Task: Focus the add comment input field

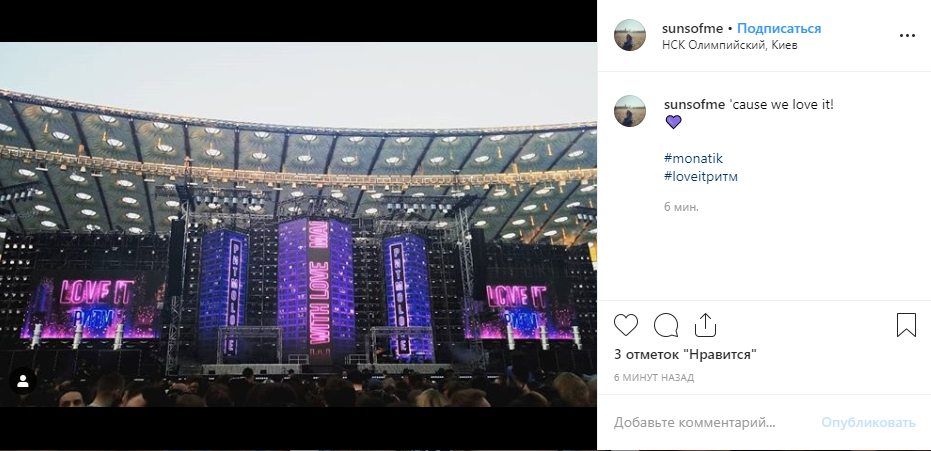Action: 710,423
